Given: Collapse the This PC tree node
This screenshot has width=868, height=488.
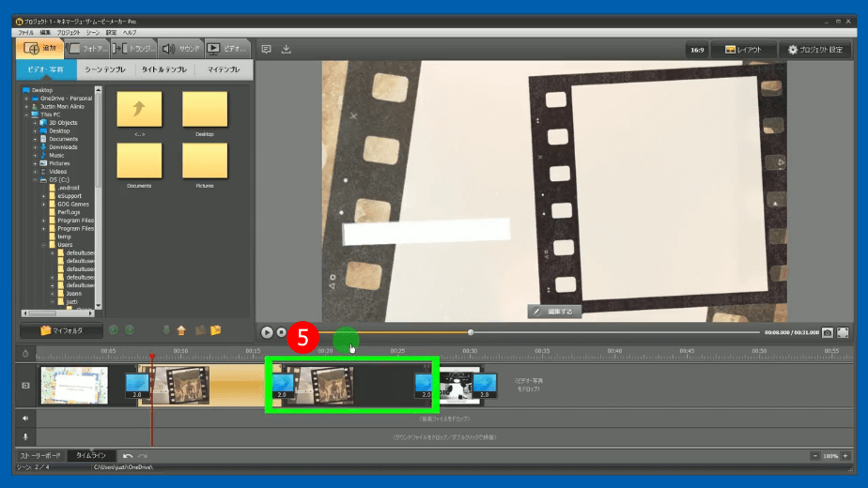Looking at the screenshot, I should coord(27,114).
